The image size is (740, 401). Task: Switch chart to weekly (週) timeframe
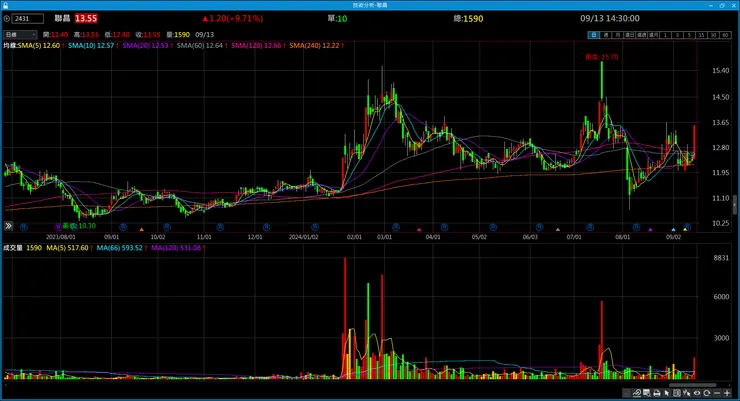[606, 35]
